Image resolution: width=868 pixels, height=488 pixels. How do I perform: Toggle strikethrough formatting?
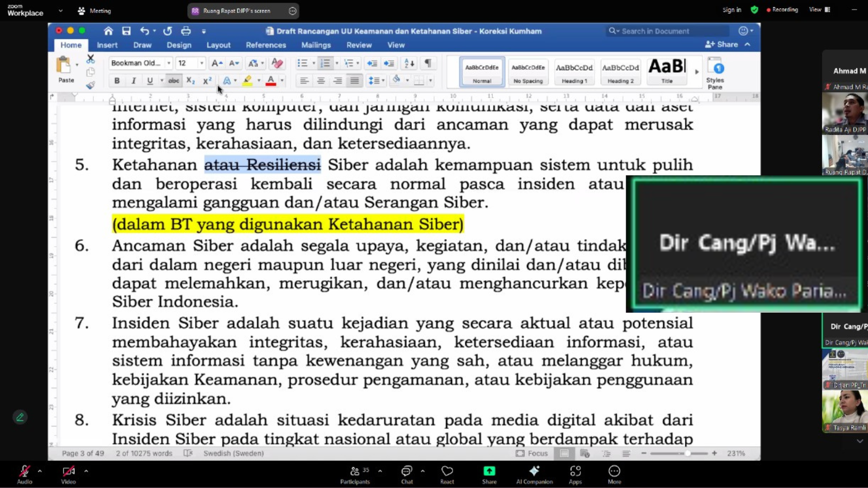(x=174, y=81)
